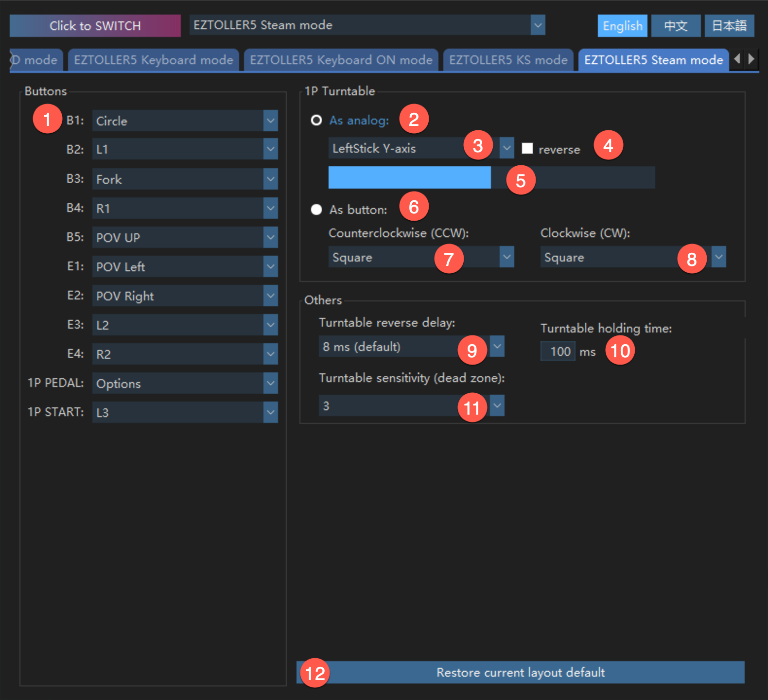Screen dimensions: 768x700
Task: Open the E4 R2 dropdown
Action: (185, 354)
